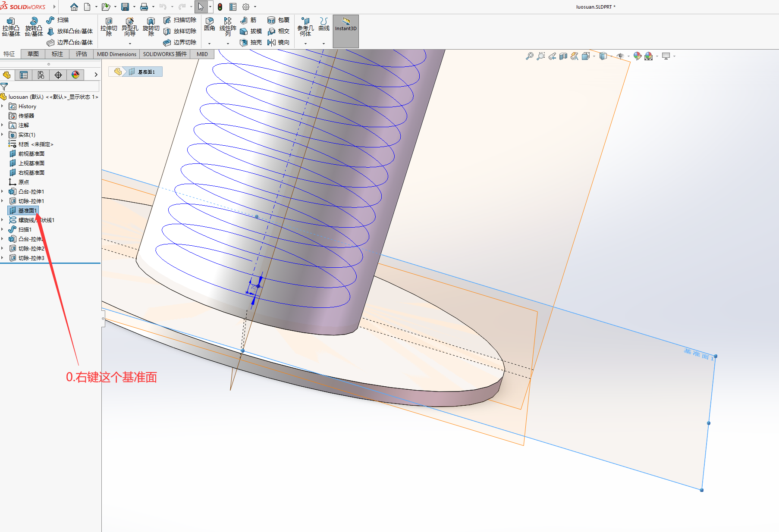Click the 放样切除 (Lofted Cut) tool
Image resolution: width=779 pixels, height=532 pixels.
click(180, 31)
